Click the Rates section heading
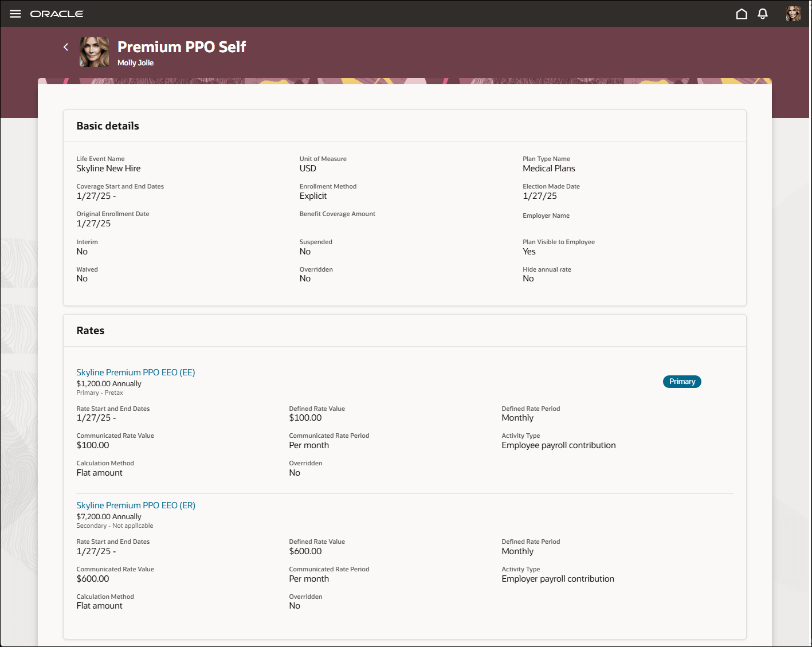 coord(91,331)
